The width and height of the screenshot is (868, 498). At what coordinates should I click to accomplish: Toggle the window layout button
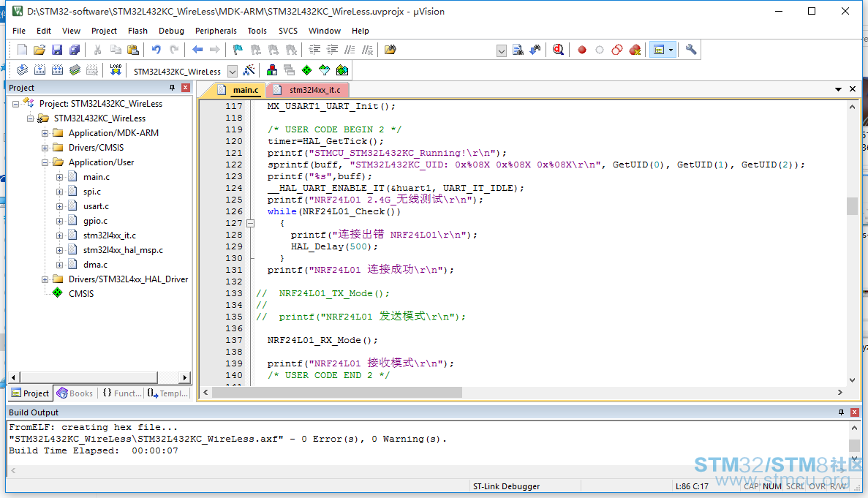click(x=659, y=50)
